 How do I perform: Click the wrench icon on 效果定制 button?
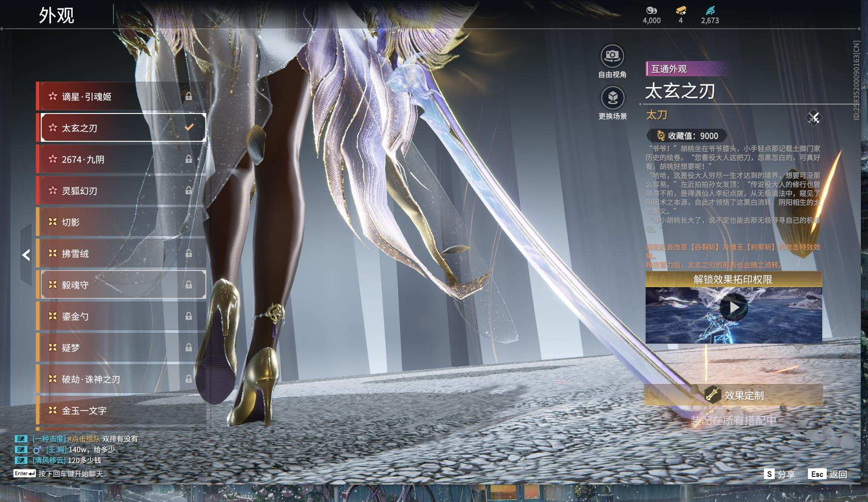(712, 395)
